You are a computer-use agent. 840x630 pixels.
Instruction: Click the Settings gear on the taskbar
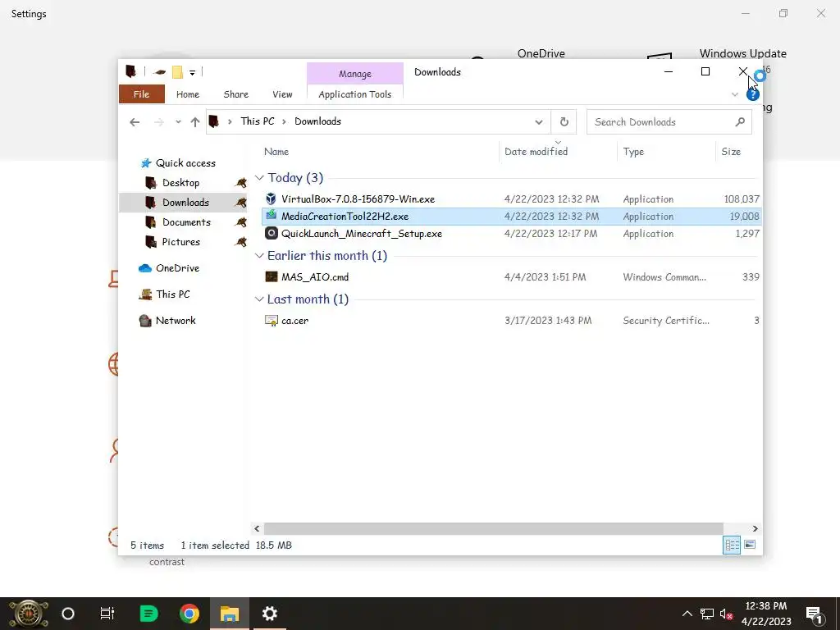coord(269,614)
